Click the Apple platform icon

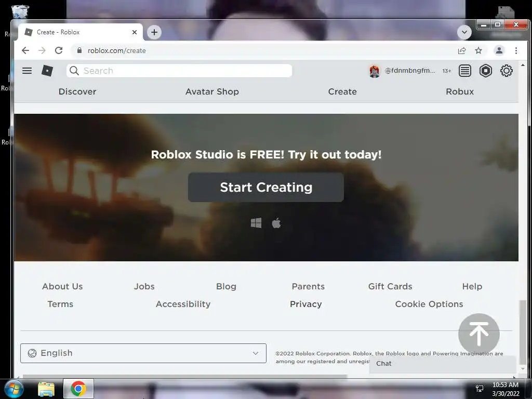[x=276, y=223]
